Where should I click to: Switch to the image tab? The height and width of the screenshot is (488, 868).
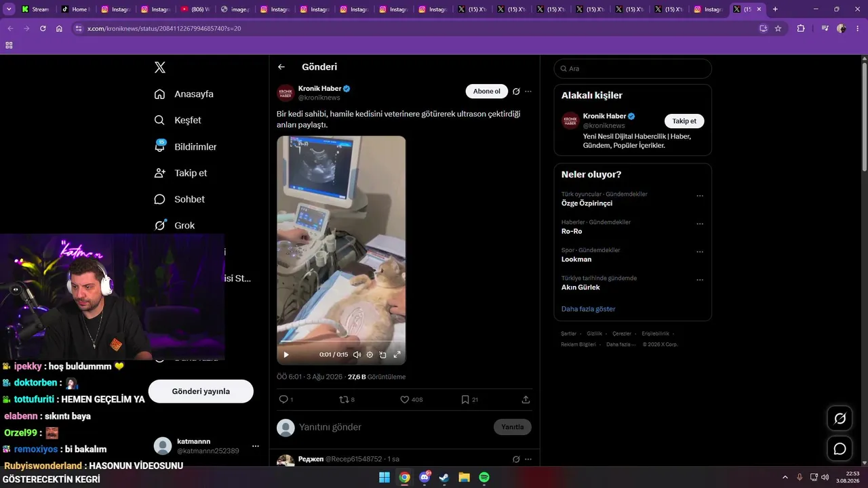pyautogui.click(x=235, y=9)
